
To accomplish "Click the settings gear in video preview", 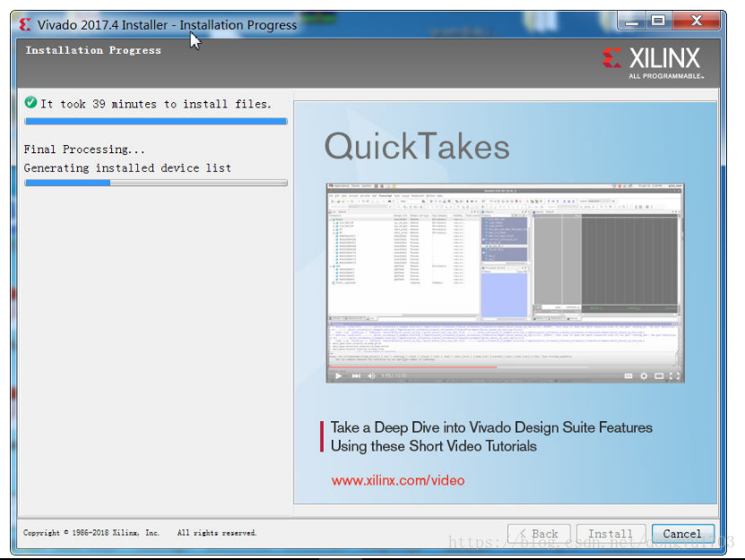I will [x=644, y=375].
